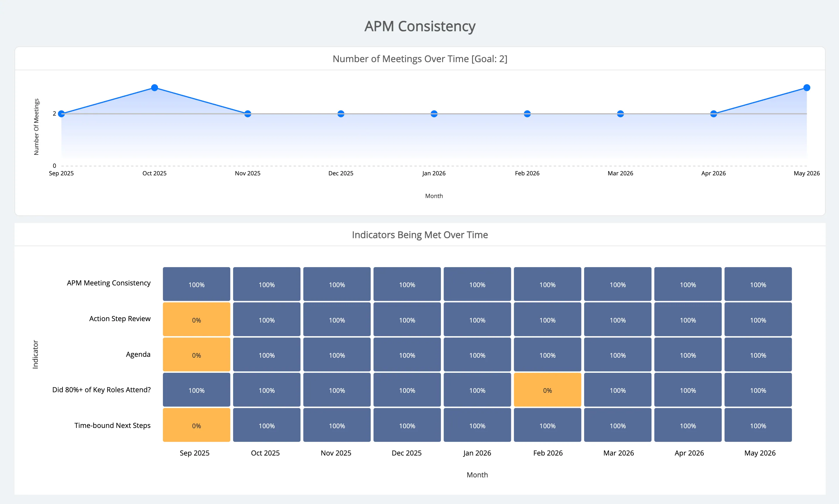Select the Dec 2025 line chart point

tap(341, 114)
